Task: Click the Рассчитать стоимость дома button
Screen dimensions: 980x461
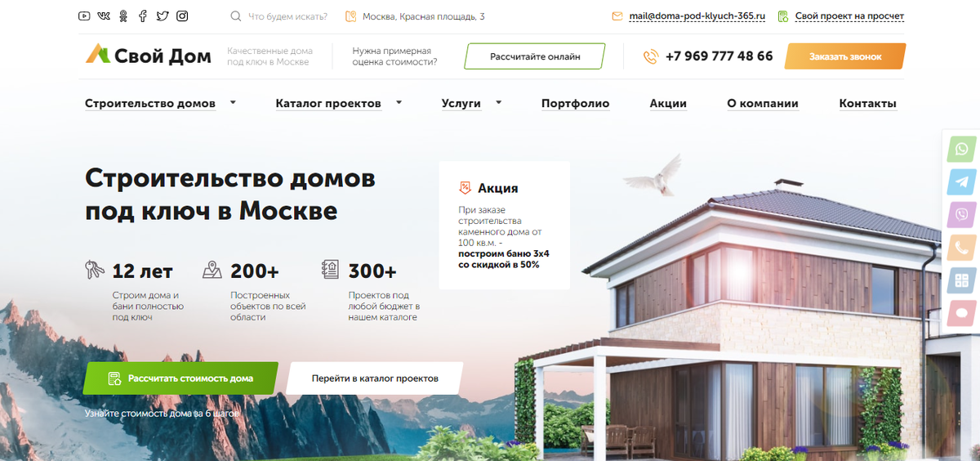Action: pyautogui.click(x=181, y=378)
